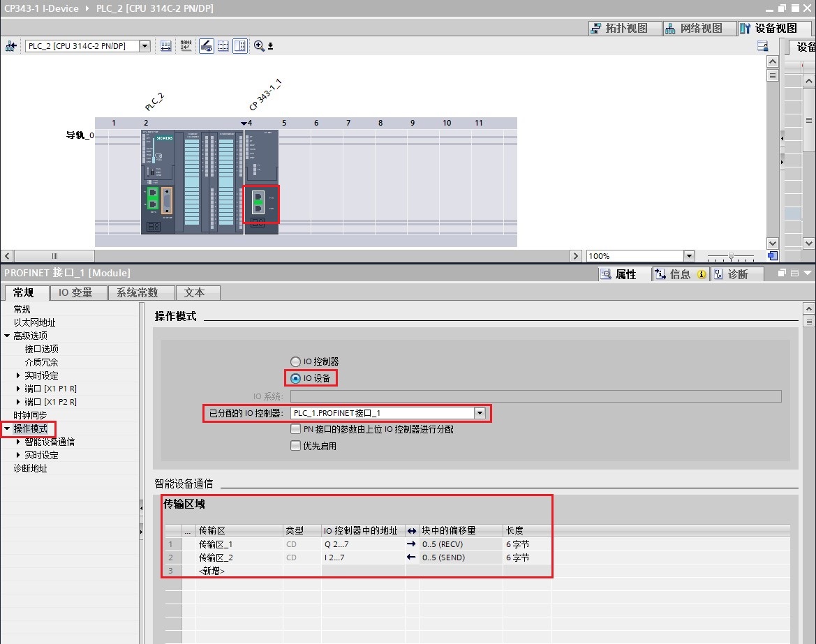Select 以太网地址 in the navigation tree
Image resolution: width=816 pixels, height=644 pixels.
click(34, 322)
